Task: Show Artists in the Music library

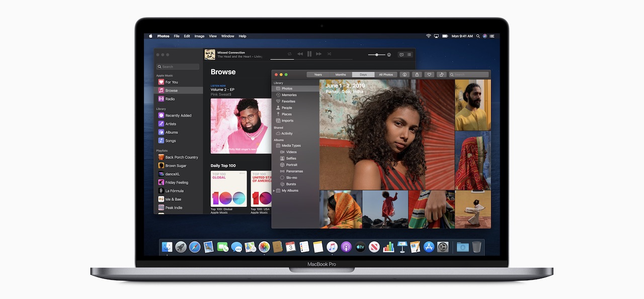Action: (x=180, y=124)
